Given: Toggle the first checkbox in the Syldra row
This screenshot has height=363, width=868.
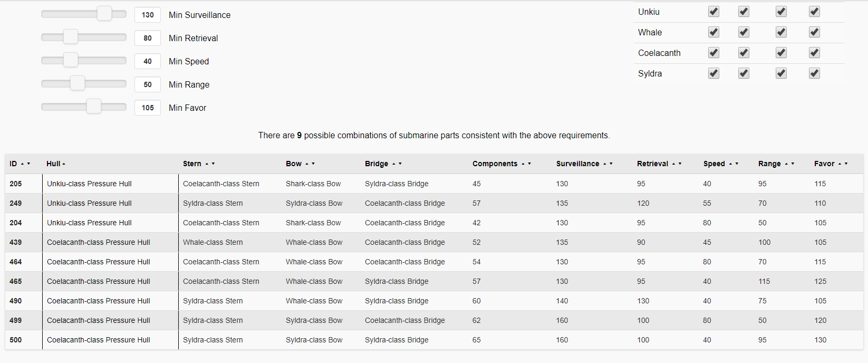Looking at the screenshot, I should pyautogui.click(x=713, y=73).
